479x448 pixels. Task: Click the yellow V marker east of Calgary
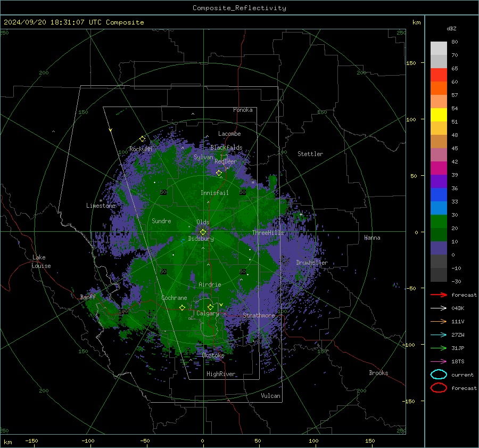[x=221, y=305]
